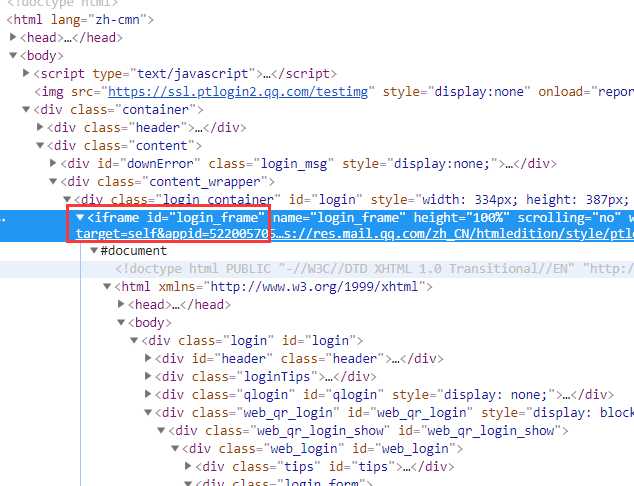Collapse the content_wrapper div

click(53, 181)
